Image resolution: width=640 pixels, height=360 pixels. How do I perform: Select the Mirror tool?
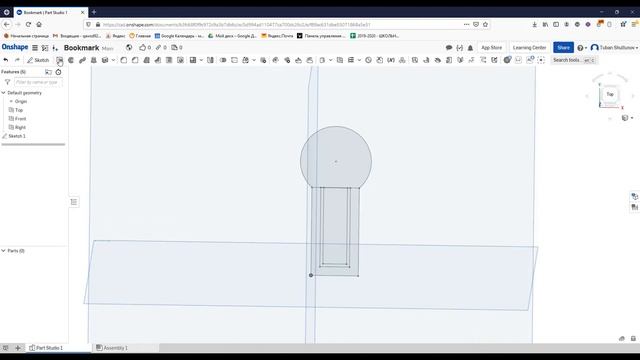pos(210,60)
